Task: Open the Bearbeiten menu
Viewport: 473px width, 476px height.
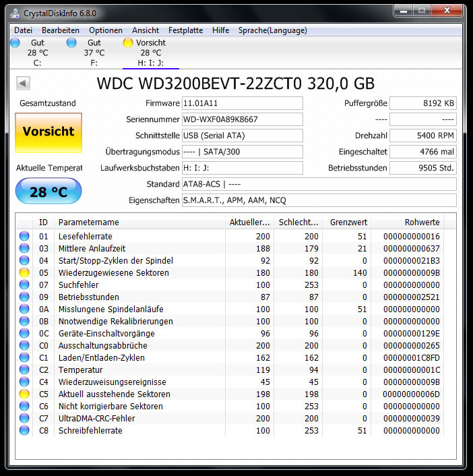Action: [61, 30]
